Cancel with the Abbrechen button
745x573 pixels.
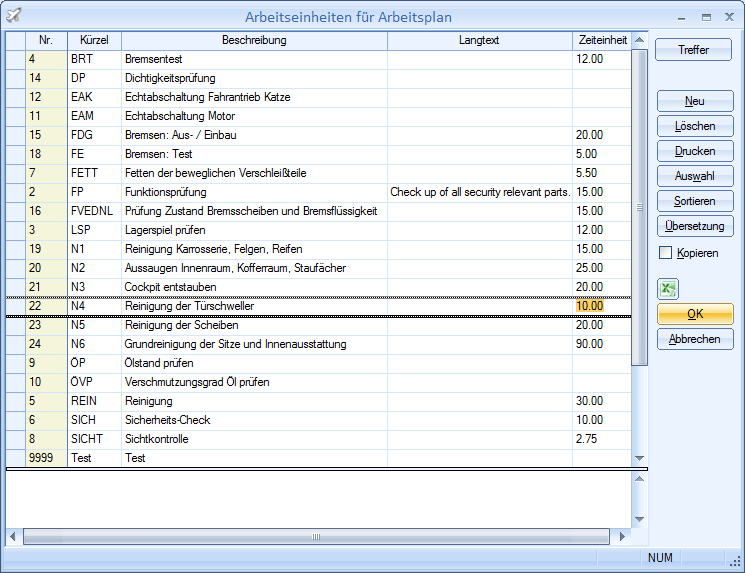coord(695,339)
